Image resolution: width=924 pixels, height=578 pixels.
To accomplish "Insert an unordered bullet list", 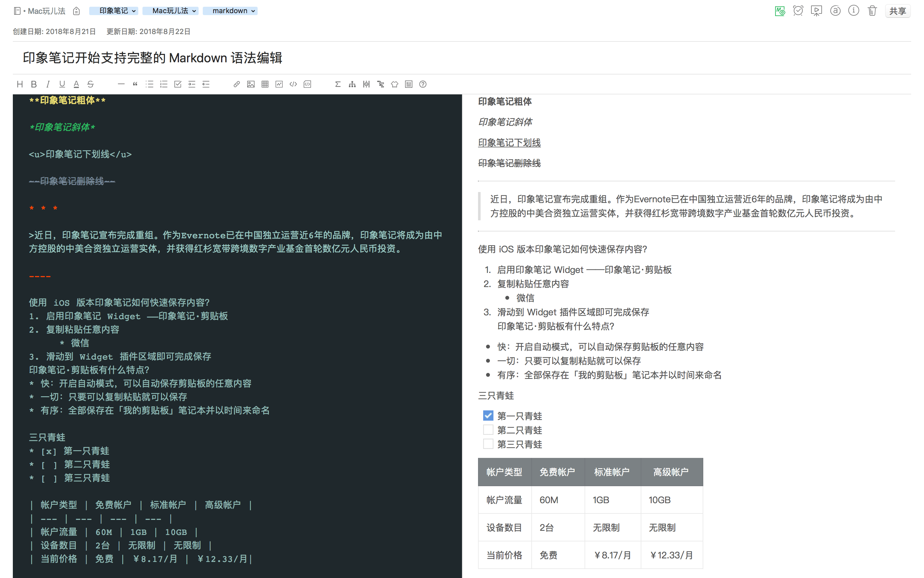I will [x=149, y=84].
